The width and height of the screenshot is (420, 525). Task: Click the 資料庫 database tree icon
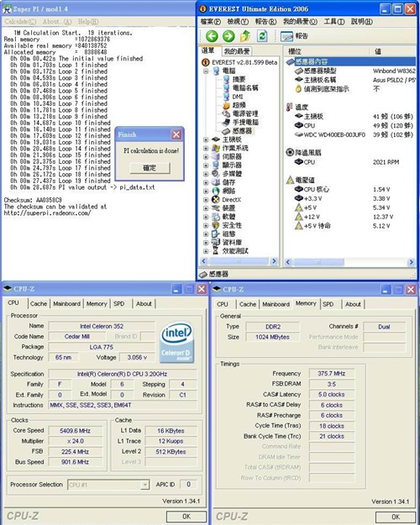(216, 243)
